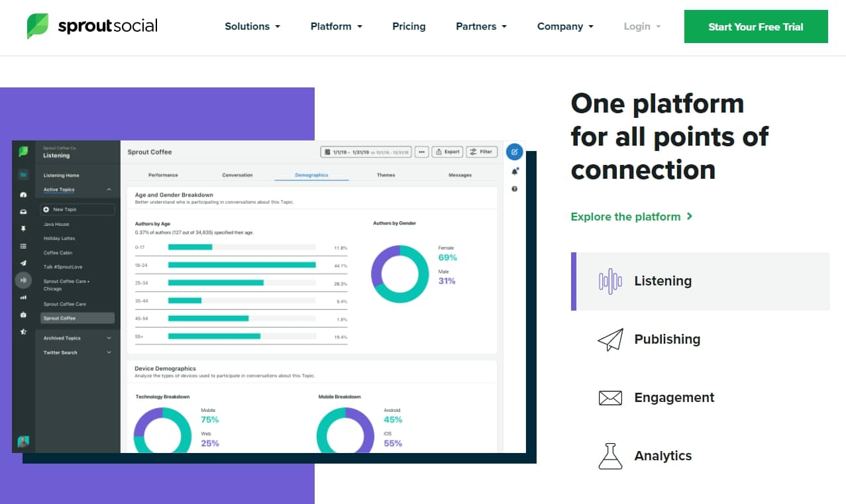
Task: Open the 1/1/19 - 1/31/19 date range picker
Action: tap(366, 152)
